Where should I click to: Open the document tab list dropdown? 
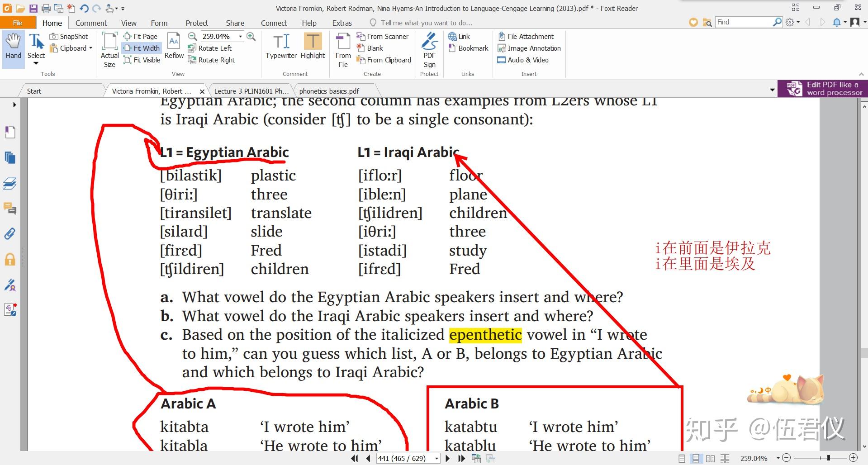[772, 90]
